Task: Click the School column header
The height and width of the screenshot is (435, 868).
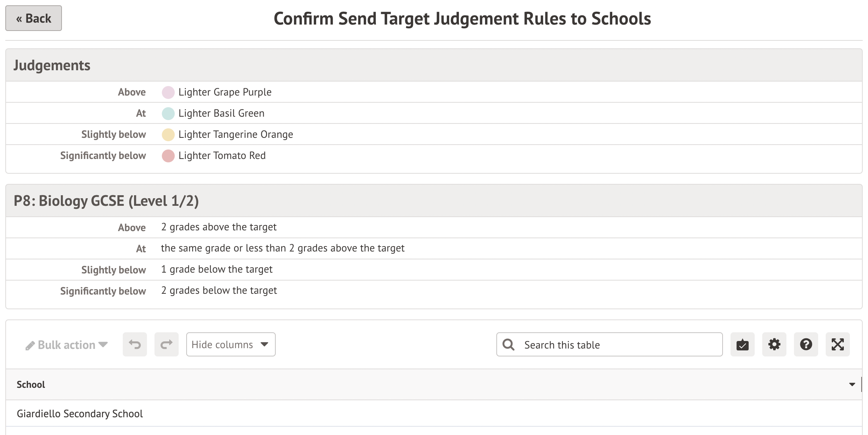Action: pos(31,384)
